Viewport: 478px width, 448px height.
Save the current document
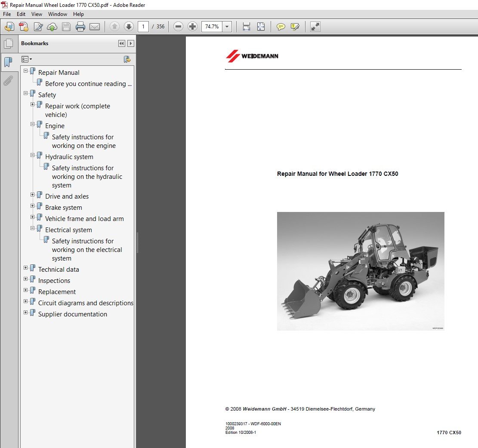tap(66, 27)
